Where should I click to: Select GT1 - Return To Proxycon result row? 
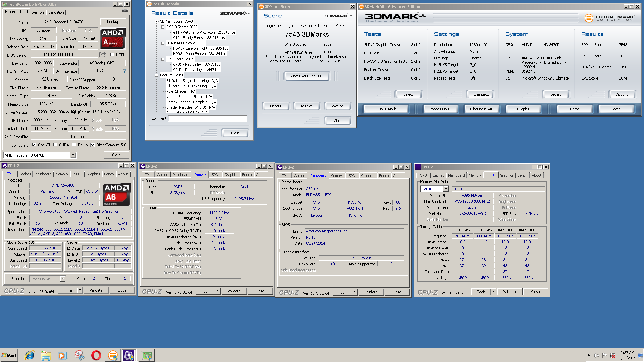[204, 32]
